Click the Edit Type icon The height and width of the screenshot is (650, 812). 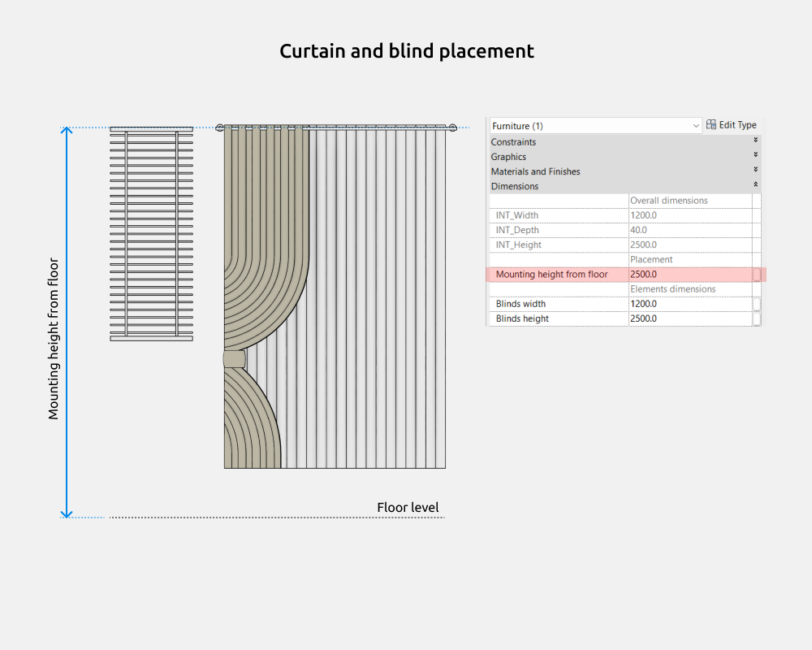(x=711, y=124)
